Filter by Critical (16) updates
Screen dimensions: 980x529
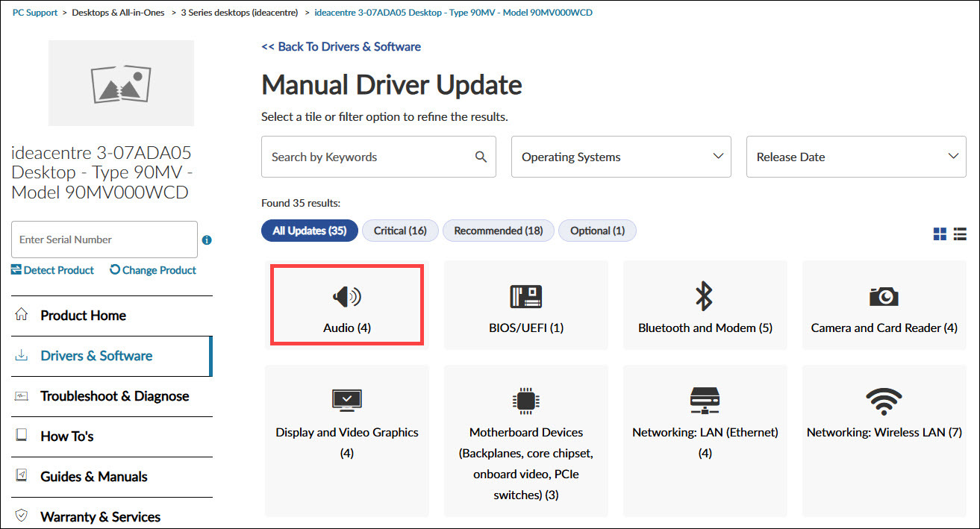(400, 231)
